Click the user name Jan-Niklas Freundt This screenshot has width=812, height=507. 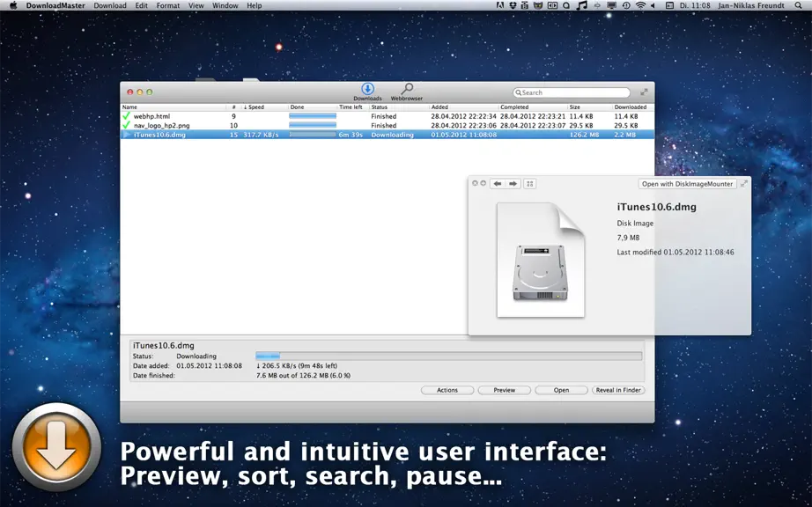[751, 5]
